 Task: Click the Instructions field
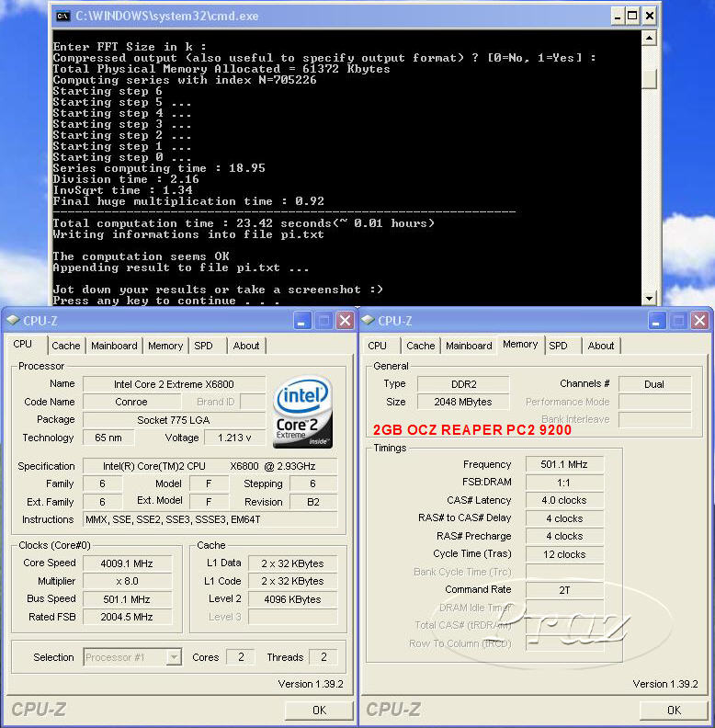click(210, 519)
